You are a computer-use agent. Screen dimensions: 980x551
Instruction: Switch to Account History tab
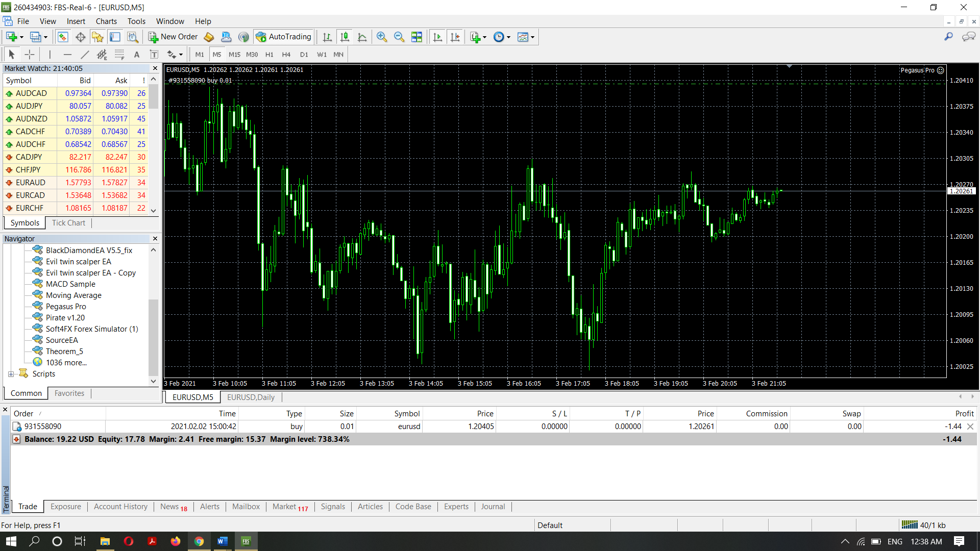120,507
